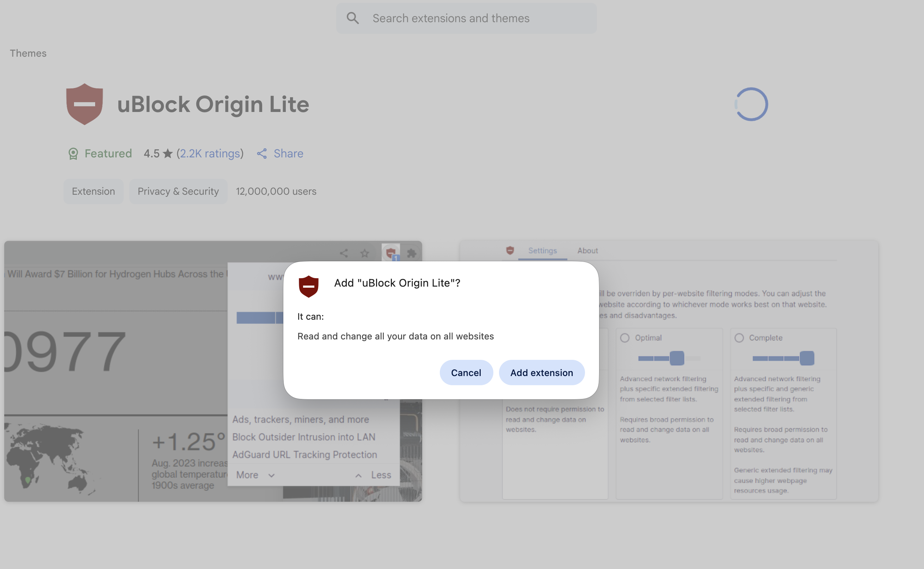Click the "uBlock Origin Lite" page title

tap(213, 104)
